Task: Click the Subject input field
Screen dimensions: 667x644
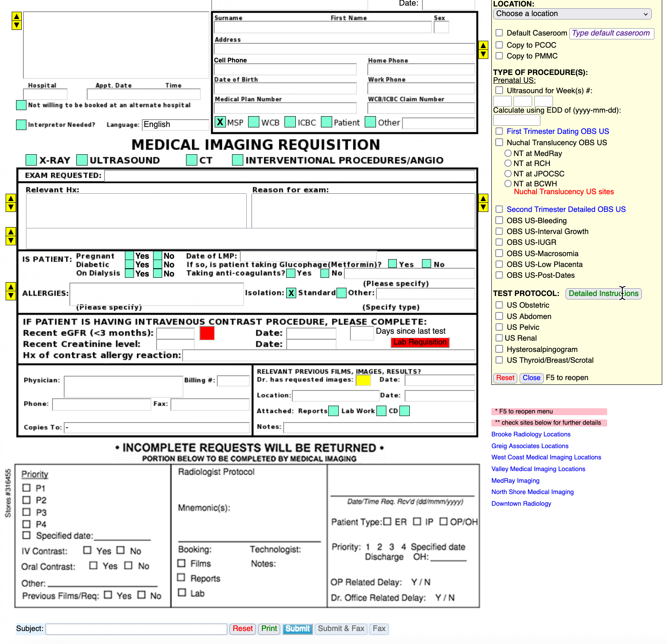Action: (x=137, y=629)
